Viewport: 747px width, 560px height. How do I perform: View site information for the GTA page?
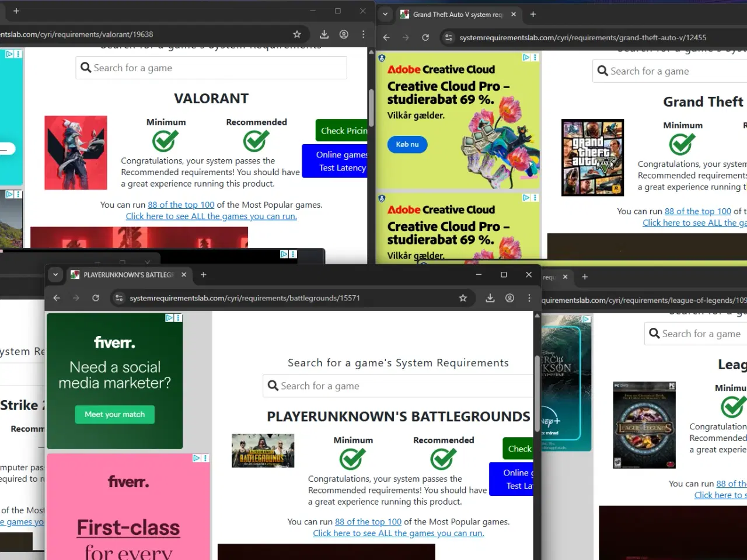point(448,37)
